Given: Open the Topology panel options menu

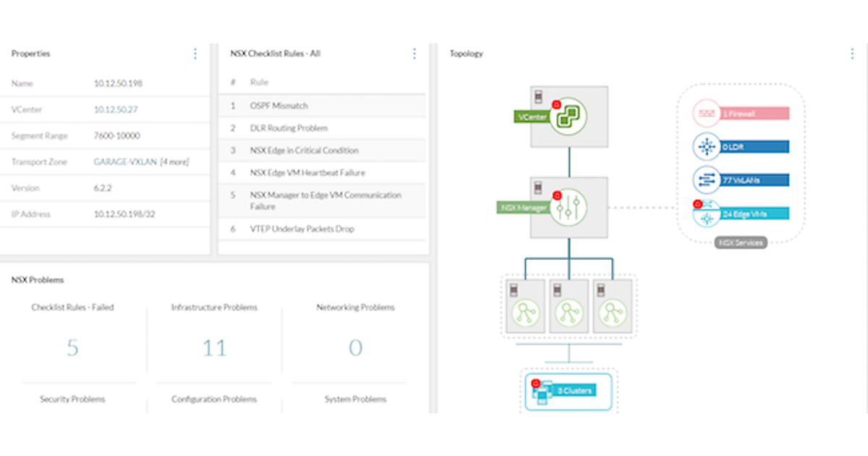Looking at the screenshot, I should tap(854, 54).
